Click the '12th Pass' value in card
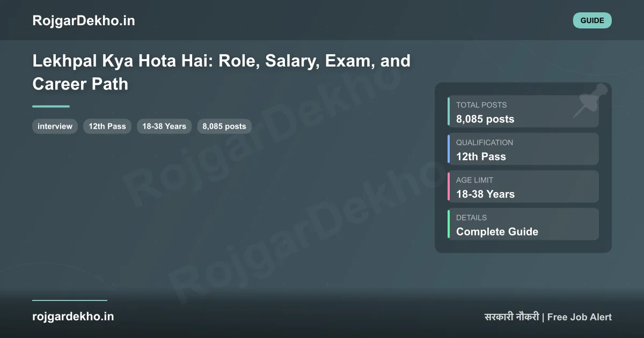Viewport: 644px width, 338px height. tap(481, 157)
